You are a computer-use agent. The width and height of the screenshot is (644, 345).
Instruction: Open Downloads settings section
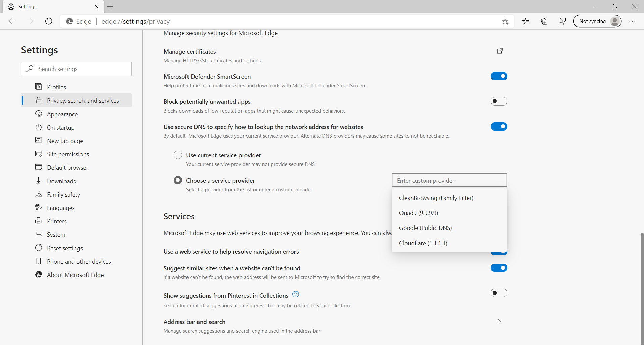76,181
